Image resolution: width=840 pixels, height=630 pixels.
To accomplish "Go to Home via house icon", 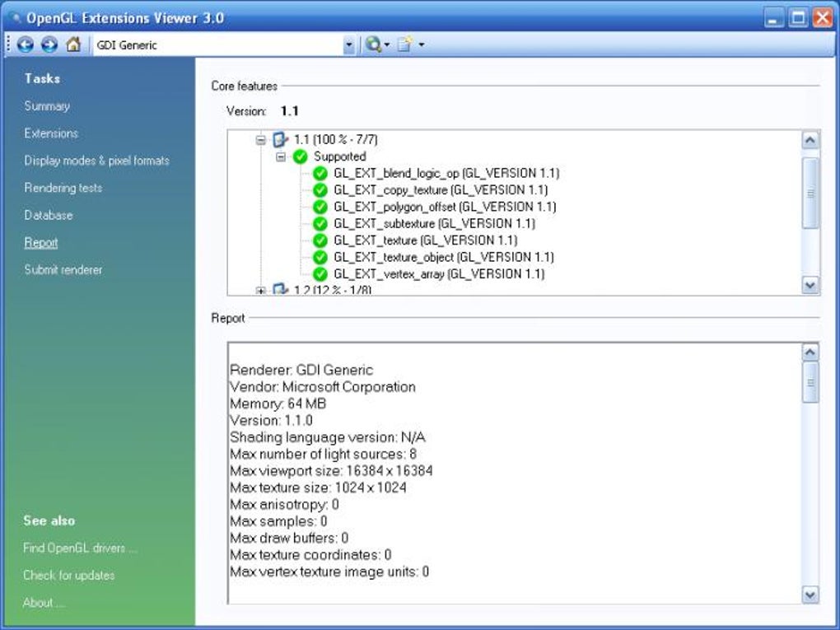I will pyautogui.click(x=73, y=44).
